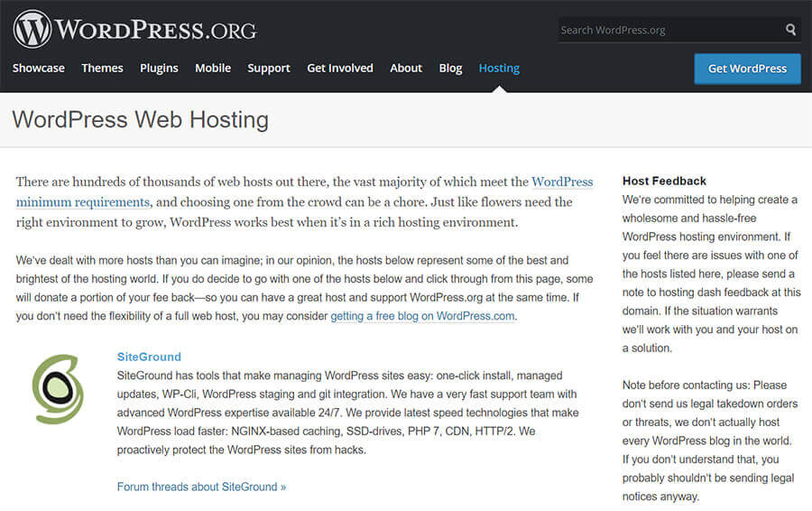Click the WordPress.org wordmark text
This screenshot has height=511, width=812.
pos(156,30)
